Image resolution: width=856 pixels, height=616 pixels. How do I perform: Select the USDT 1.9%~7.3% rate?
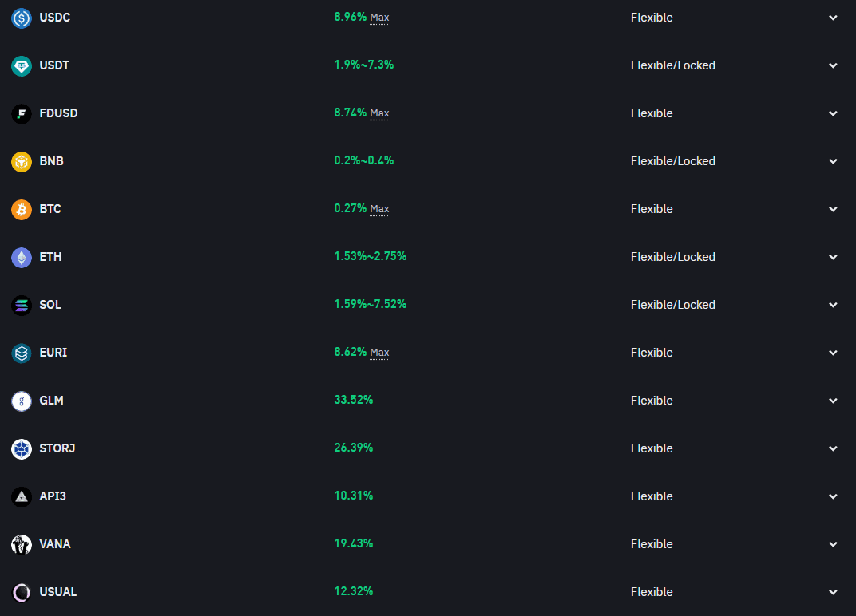(x=364, y=65)
